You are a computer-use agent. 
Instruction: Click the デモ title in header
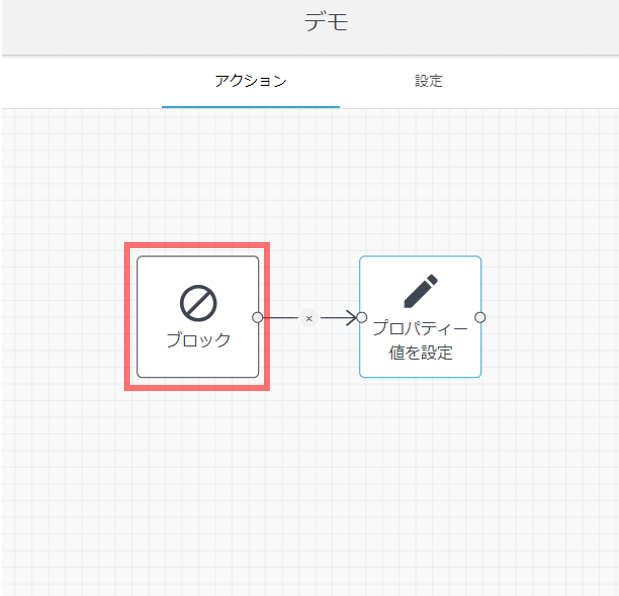click(326, 24)
